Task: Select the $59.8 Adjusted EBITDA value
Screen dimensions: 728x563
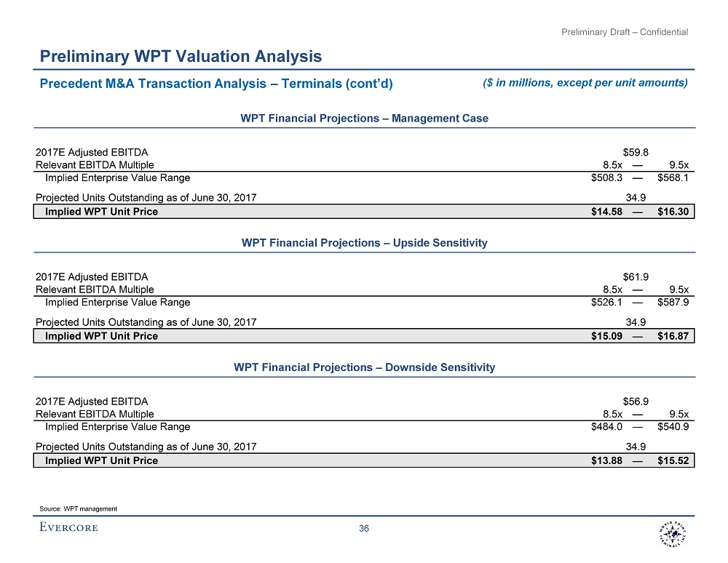Action: tap(636, 152)
